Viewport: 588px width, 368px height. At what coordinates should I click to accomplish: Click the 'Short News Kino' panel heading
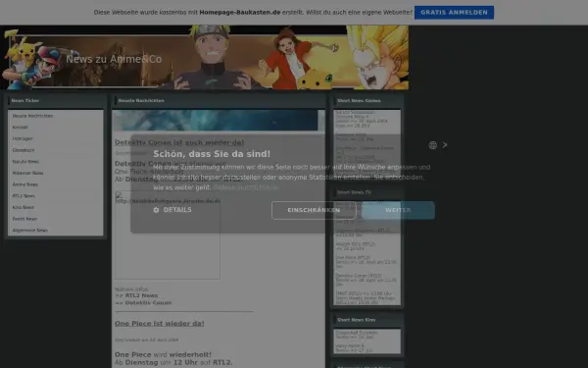tap(357, 320)
